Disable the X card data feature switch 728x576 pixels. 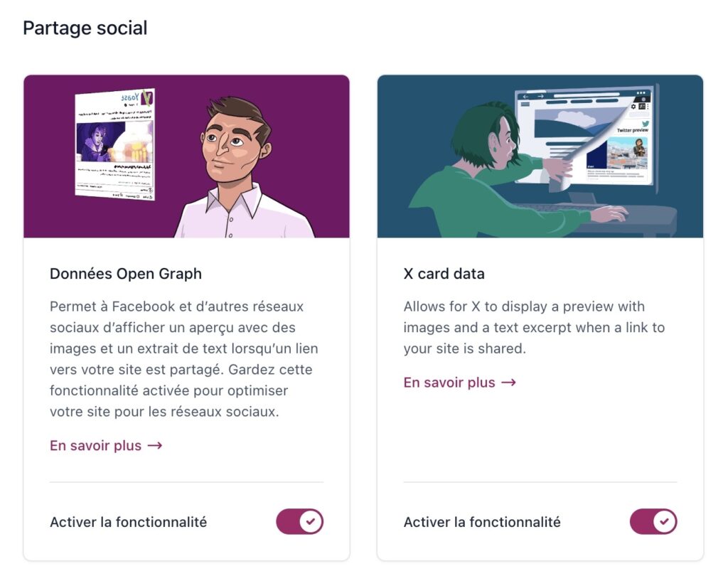[x=653, y=521]
